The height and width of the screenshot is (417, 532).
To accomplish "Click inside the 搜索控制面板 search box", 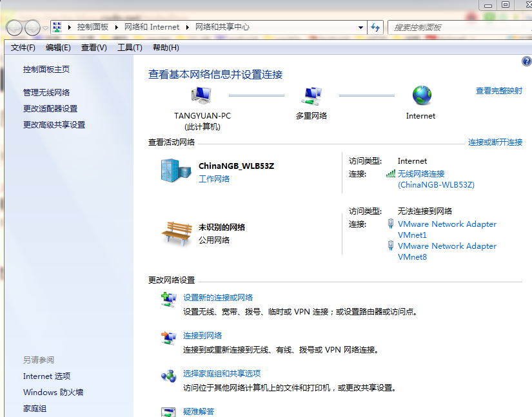I will coord(451,27).
